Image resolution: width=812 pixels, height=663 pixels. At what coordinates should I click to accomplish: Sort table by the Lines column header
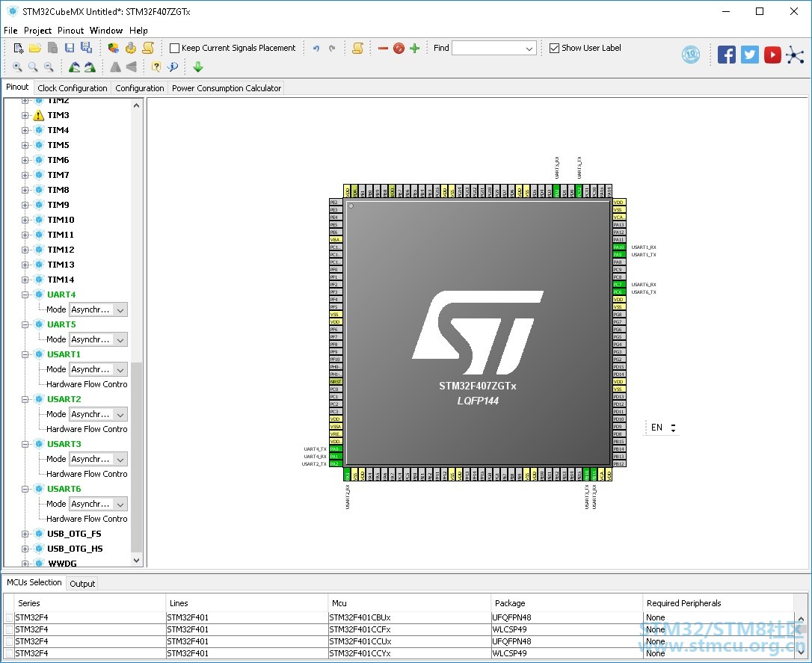coord(247,603)
